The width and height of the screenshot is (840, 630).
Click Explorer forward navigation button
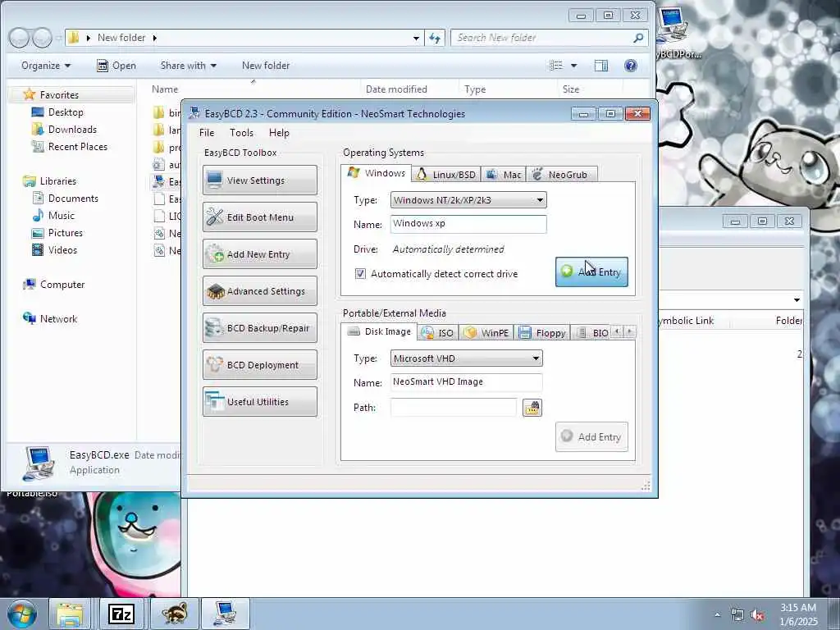tap(42, 38)
